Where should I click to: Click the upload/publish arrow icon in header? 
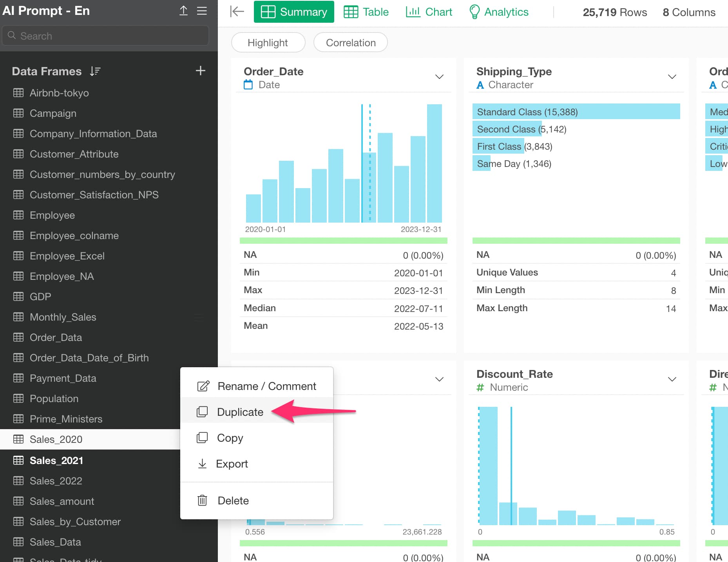click(x=183, y=11)
